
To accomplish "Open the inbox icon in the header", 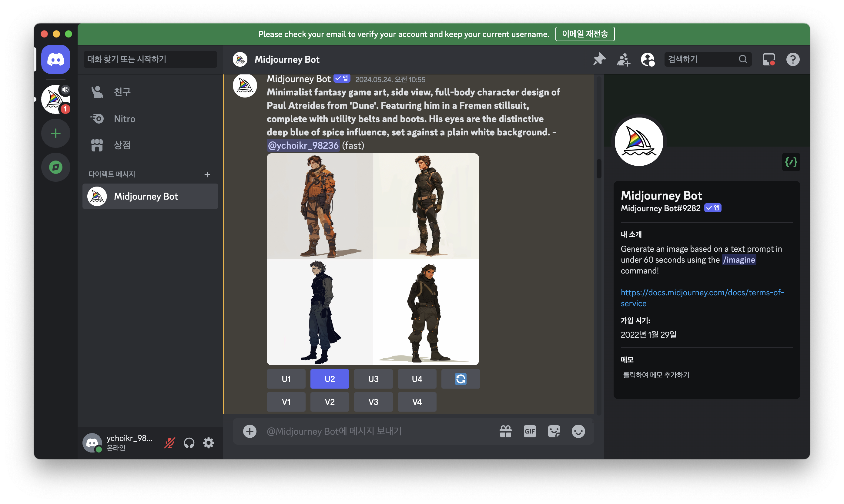I will click(769, 59).
